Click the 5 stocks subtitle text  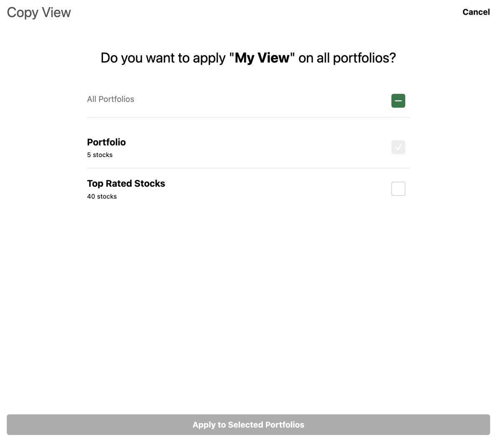[x=100, y=155]
